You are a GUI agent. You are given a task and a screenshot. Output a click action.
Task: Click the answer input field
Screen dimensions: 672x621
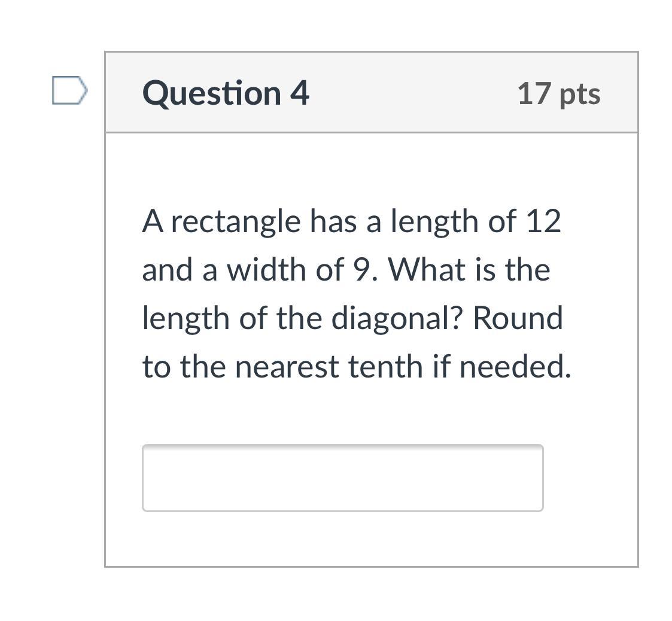[342, 477]
